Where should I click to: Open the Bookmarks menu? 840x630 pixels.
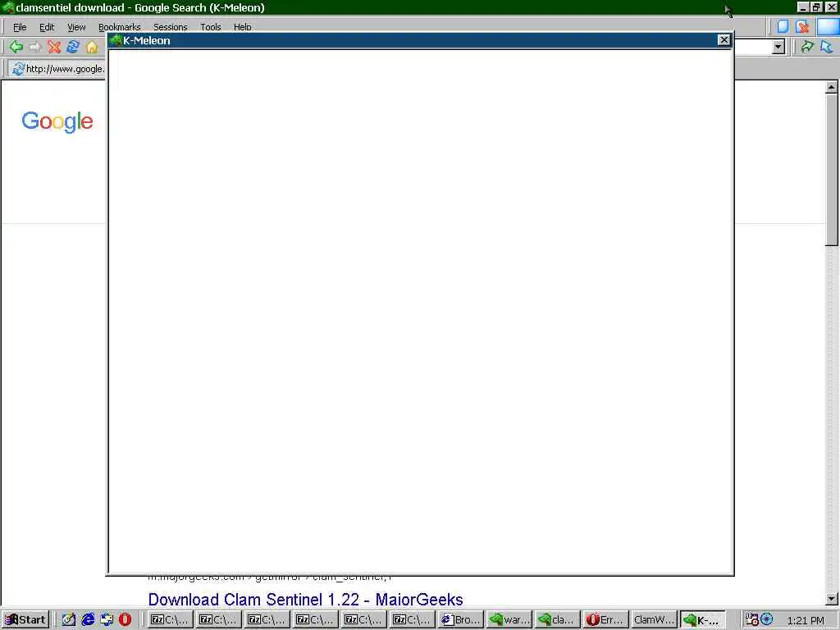tap(119, 27)
